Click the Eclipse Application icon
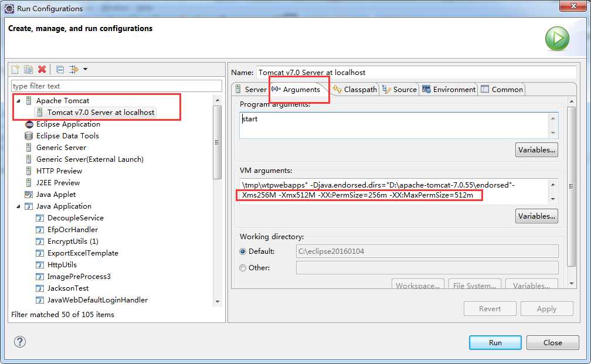Image resolution: width=591 pixels, height=364 pixels. [x=29, y=124]
